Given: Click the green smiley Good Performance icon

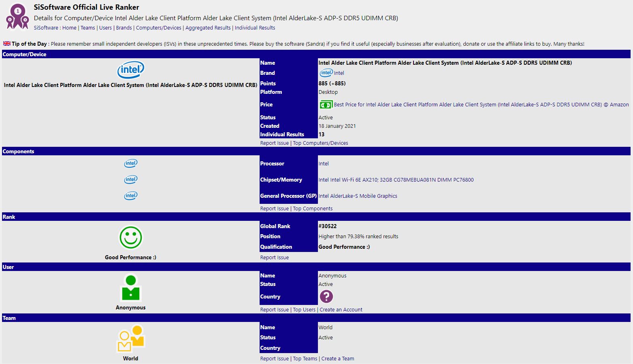Looking at the screenshot, I should [130, 237].
